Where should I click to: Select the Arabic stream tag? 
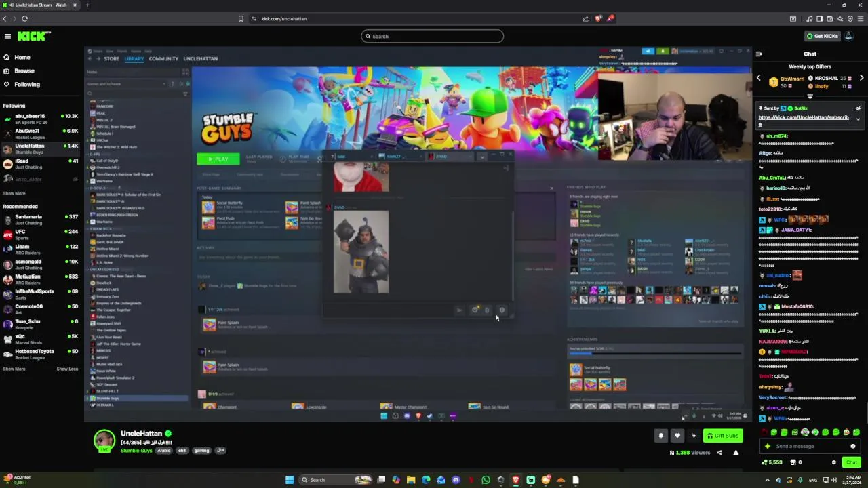tap(164, 451)
